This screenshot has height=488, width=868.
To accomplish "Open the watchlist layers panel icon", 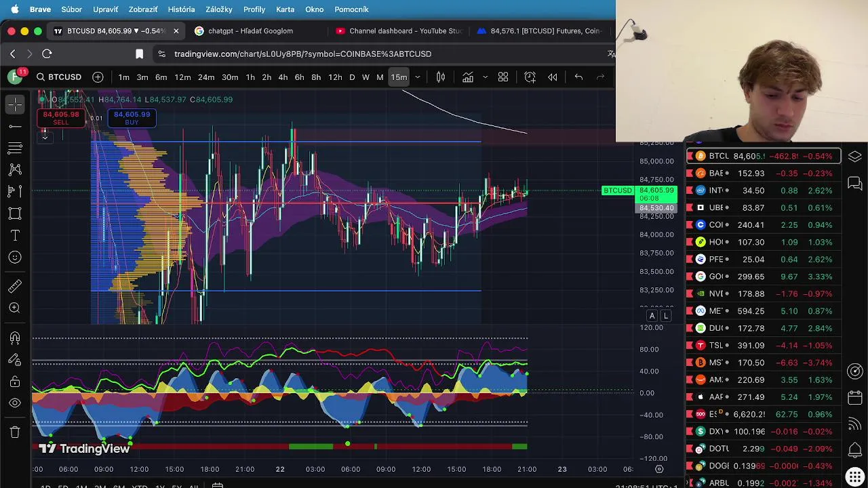I will (855, 157).
